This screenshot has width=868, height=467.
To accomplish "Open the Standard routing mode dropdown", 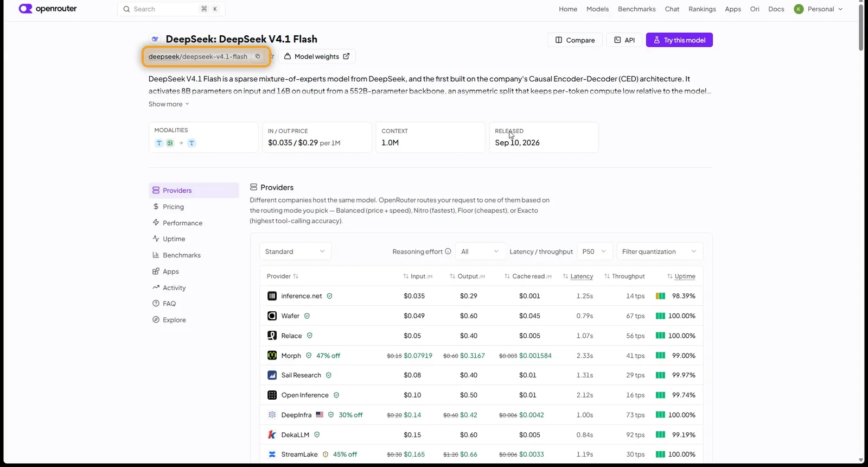I will [x=295, y=251].
